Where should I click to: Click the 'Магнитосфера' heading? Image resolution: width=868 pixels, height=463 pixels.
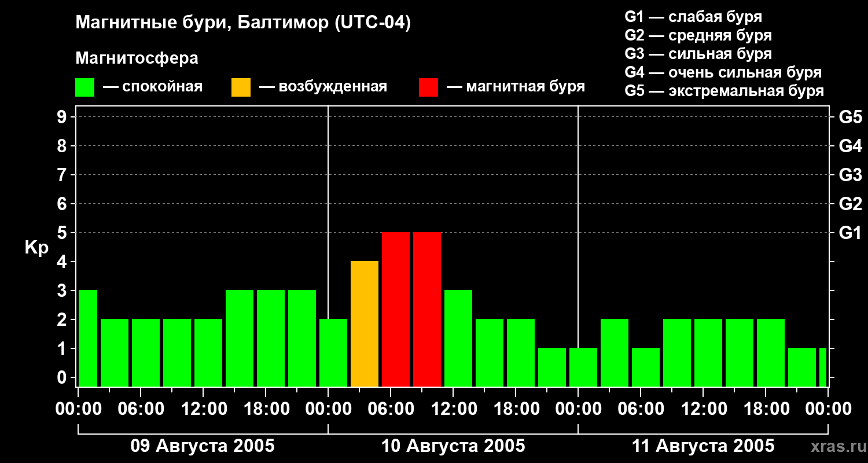pos(137,58)
